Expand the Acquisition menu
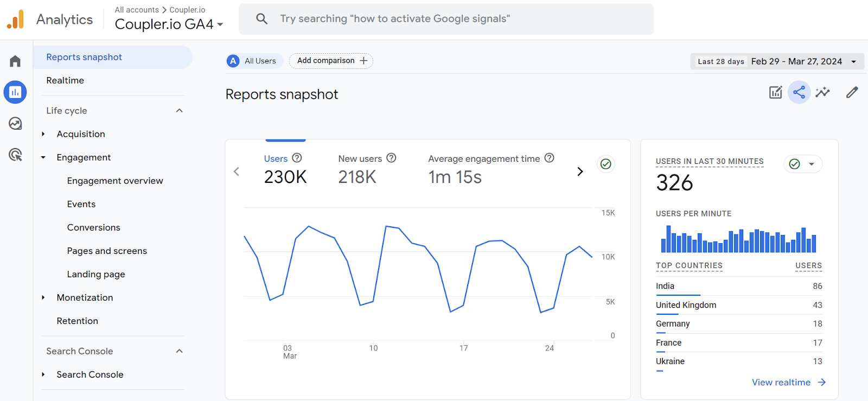The image size is (868, 401). tap(43, 134)
